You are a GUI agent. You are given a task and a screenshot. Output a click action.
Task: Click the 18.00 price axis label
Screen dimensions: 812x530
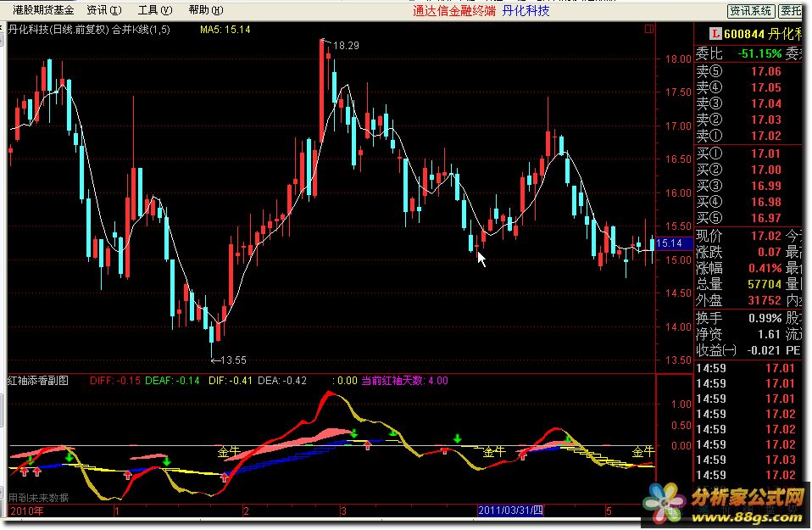click(678, 59)
